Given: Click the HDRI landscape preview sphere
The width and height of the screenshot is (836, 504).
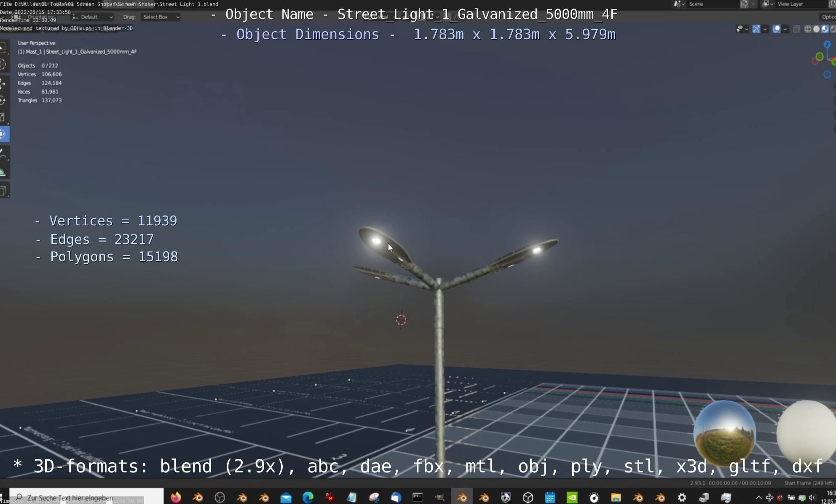Looking at the screenshot, I should pyautogui.click(x=724, y=434).
